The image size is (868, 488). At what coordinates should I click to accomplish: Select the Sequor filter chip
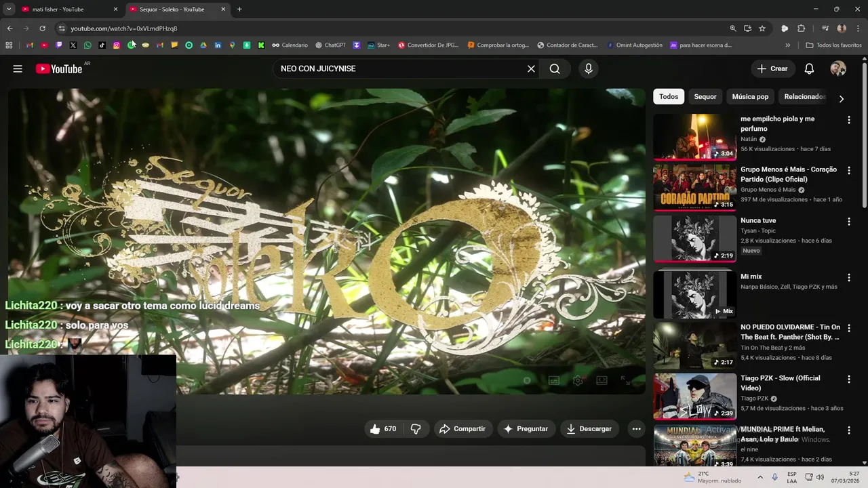[x=705, y=96]
